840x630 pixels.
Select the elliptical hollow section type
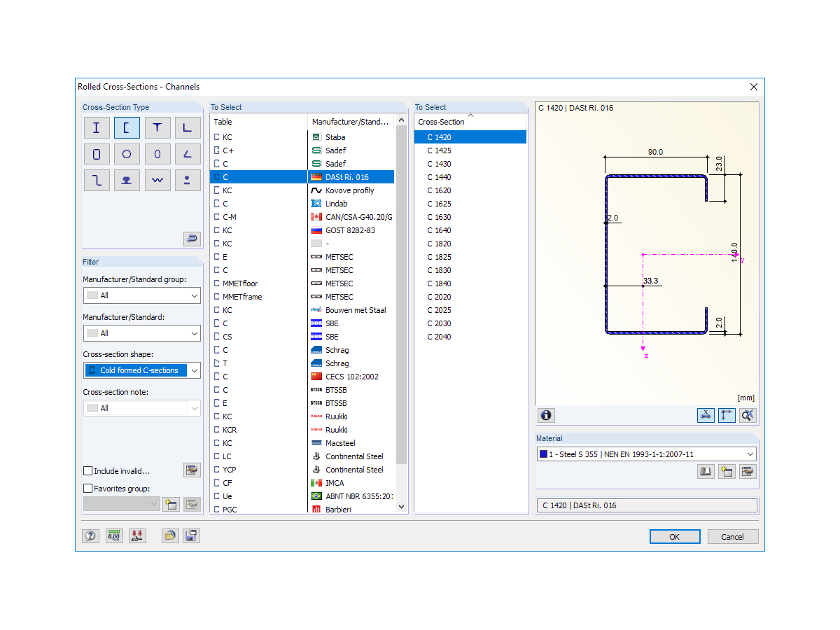pos(157,154)
